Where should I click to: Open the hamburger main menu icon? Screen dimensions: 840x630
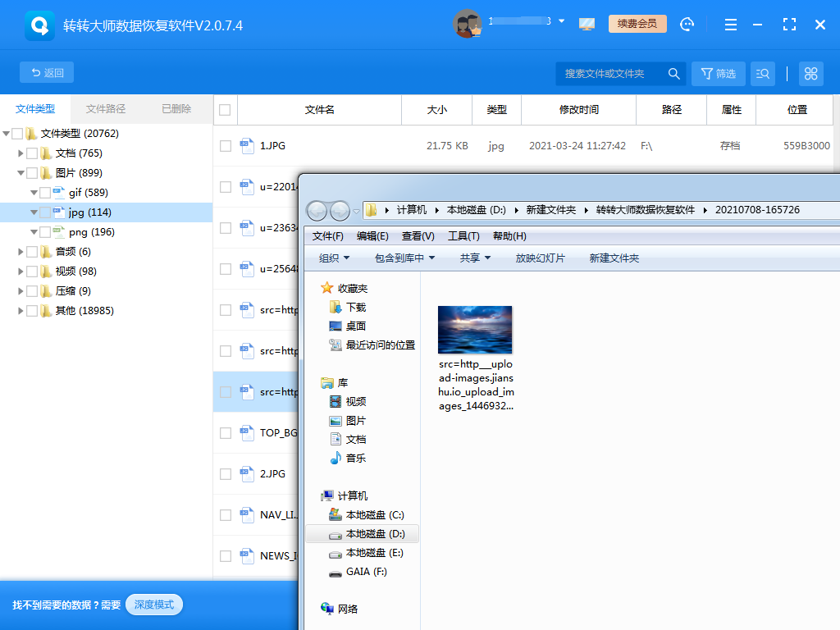[x=730, y=25]
